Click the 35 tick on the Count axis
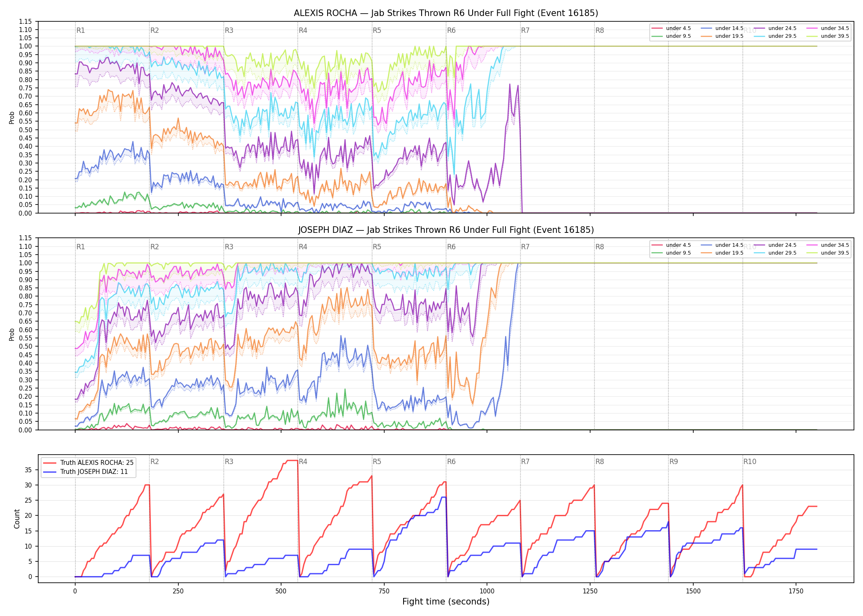Viewport: 863px width, 616px height. (x=28, y=470)
